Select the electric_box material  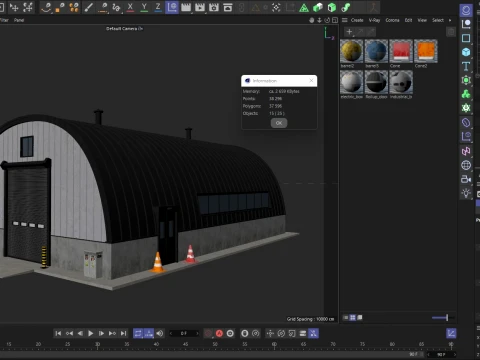pos(351,82)
